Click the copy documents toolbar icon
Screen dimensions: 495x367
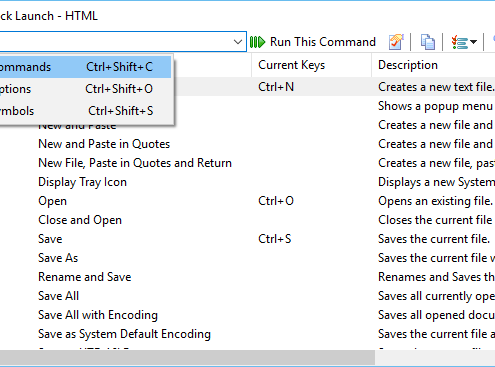point(428,42)
